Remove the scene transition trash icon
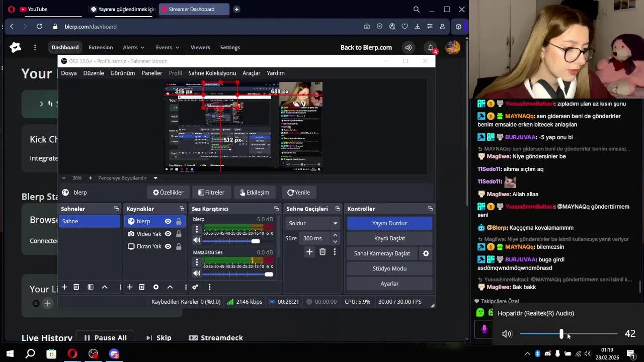Screen dimensions: 644x362 click(323, 252)
